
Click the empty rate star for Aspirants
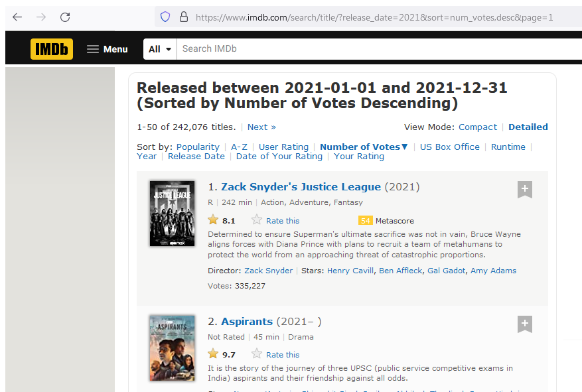click(256, 354)
